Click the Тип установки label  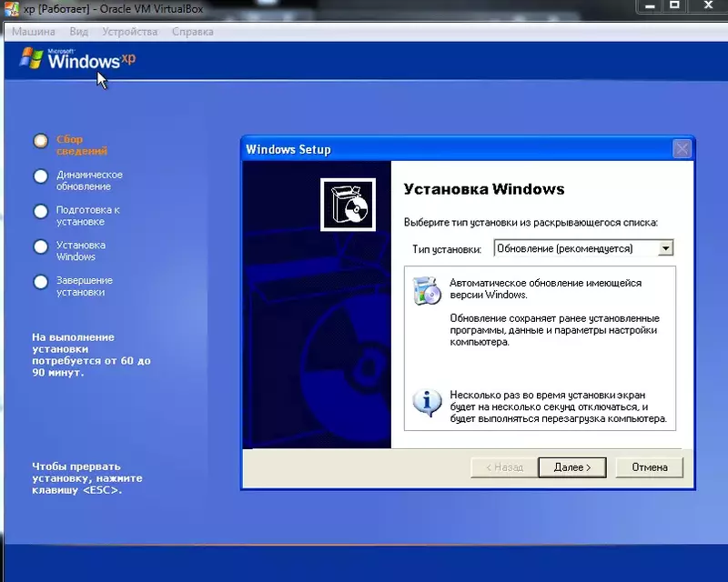pyautogui.click(x=447, y=249)
